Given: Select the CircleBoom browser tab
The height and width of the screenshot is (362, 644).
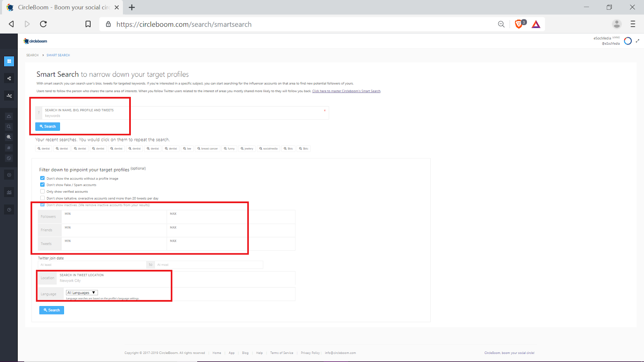Looking at the screenshot, I should pos(62,7).
